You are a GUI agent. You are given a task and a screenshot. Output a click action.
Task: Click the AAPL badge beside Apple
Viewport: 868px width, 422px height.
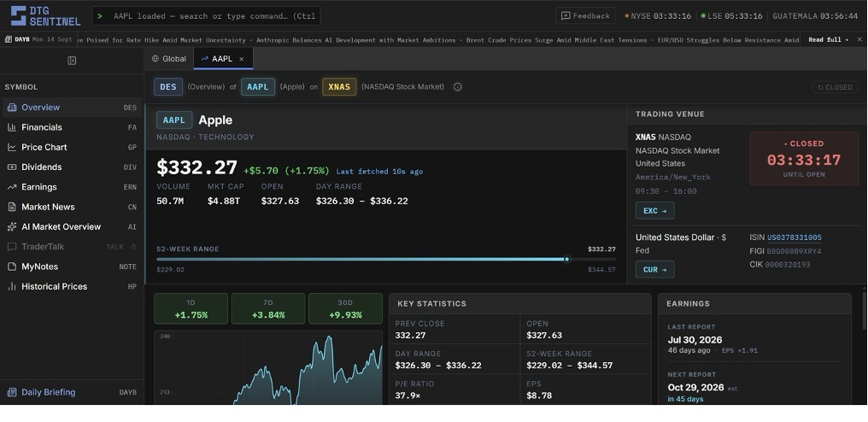(x=174, y=120)
